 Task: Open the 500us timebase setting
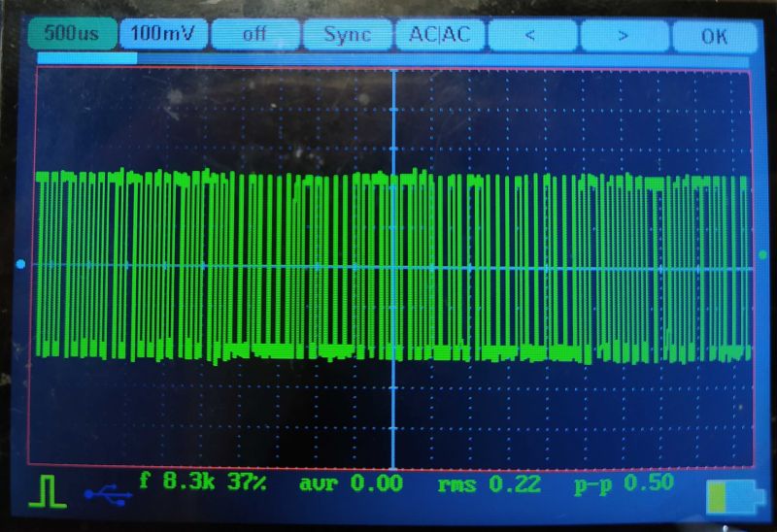click(x=72, y=33)
